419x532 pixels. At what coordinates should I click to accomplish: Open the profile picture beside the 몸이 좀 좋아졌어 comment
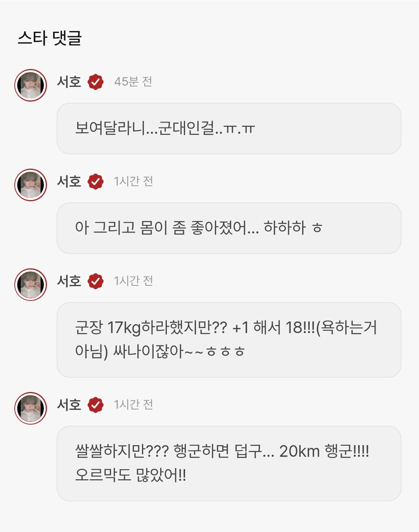31,185
